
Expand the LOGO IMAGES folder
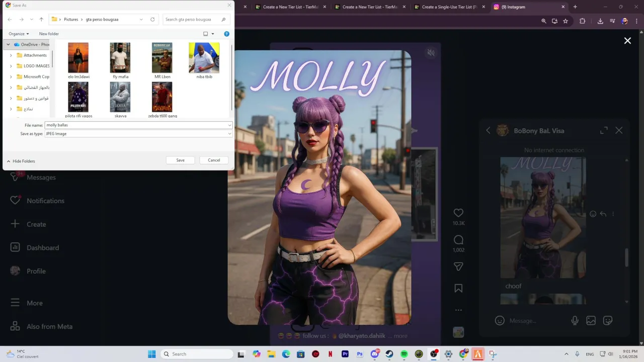click(11, 66)
